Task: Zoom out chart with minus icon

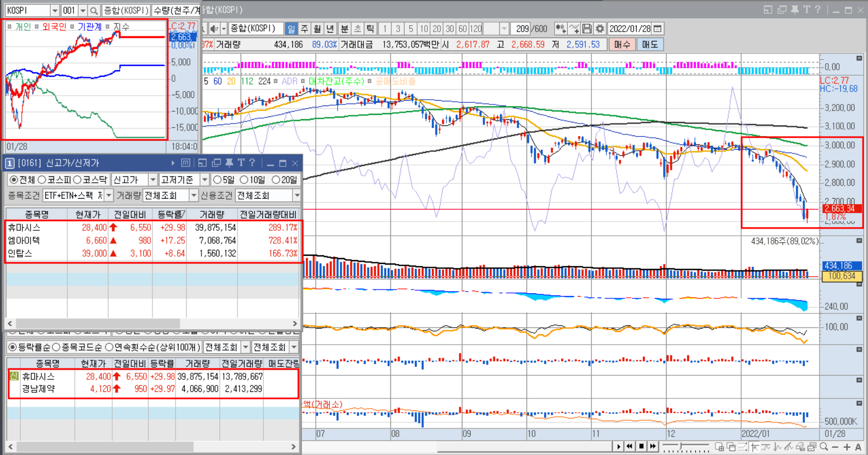Action: point(835,447)
